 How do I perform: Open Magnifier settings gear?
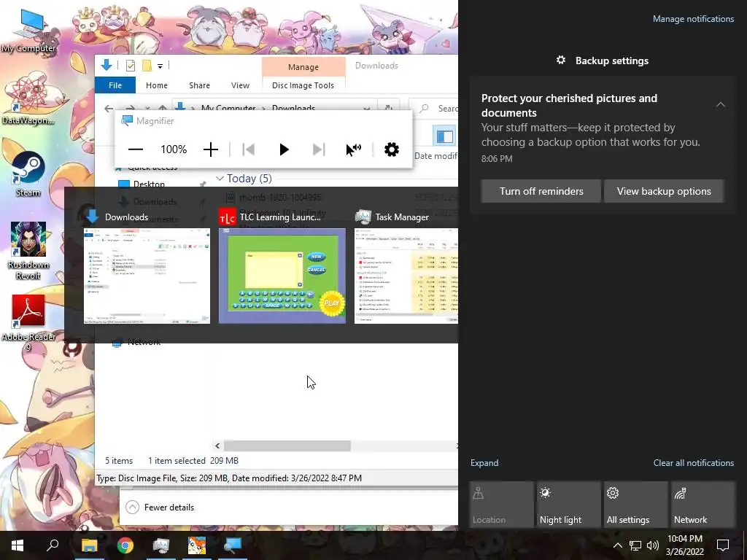(392, 149)
